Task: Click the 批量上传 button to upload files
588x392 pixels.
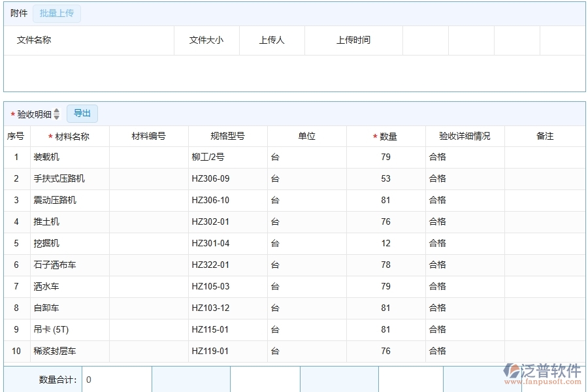Action: click(x=56, y=12)
